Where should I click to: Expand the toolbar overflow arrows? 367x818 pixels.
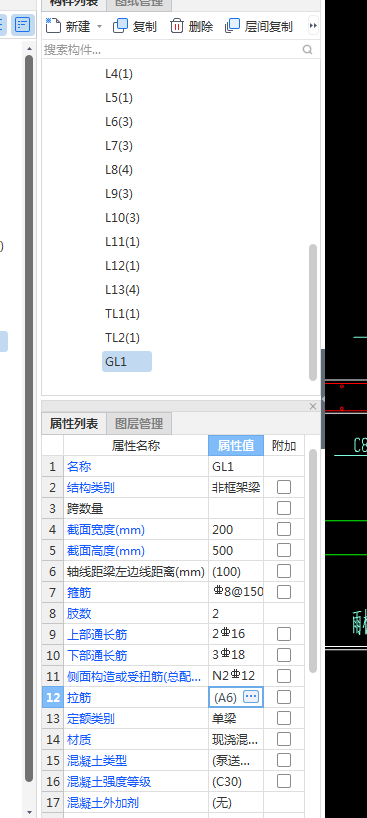pyautogui.click(x=313, y=26)
